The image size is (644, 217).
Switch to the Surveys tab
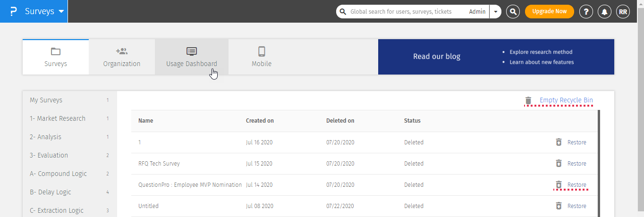[56, 57]
